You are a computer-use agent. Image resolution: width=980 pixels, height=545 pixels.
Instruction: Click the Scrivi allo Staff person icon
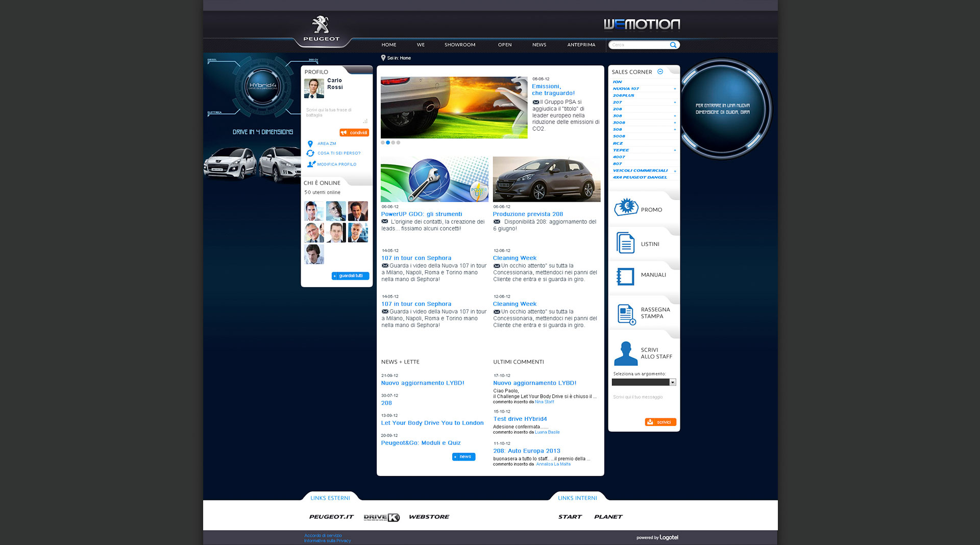pos(626,353)
